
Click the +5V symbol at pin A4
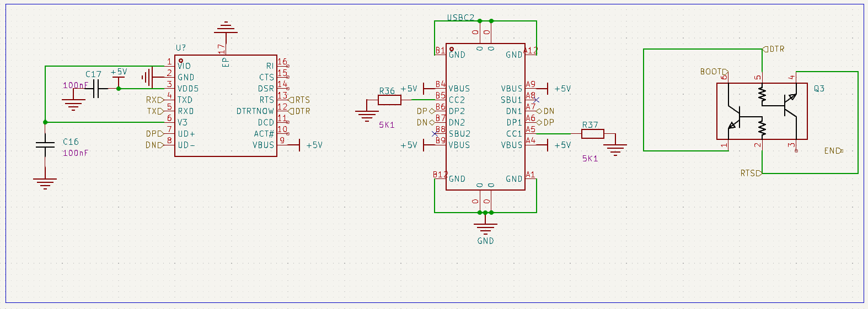coord(555,145)
